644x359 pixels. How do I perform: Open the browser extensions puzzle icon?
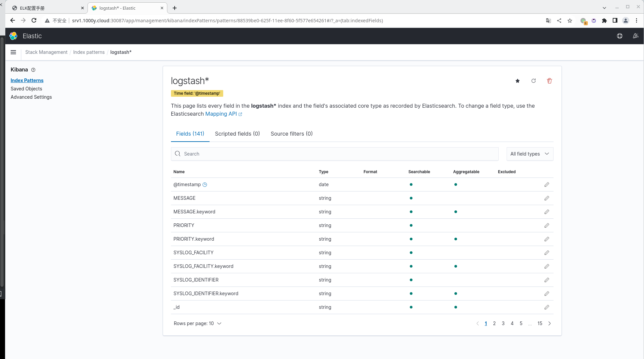(x=604, y=21)
